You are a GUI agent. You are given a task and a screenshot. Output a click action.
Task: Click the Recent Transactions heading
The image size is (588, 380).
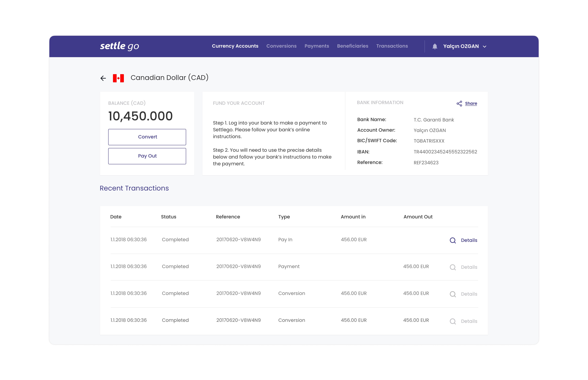pos(134,188)
